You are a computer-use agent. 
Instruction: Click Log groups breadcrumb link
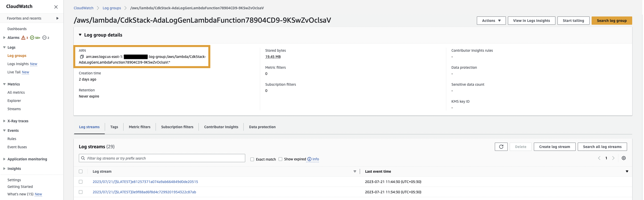tap(112, 8)
